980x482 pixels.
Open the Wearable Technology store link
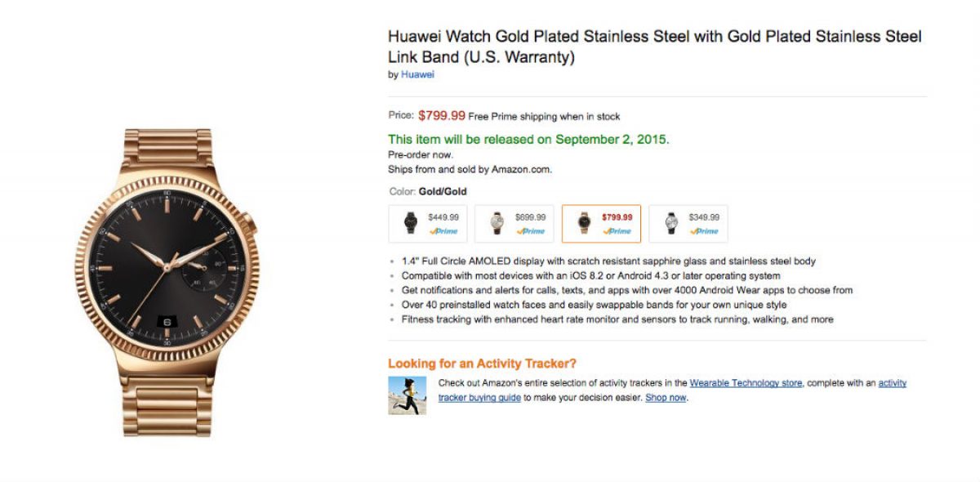coord(746,383)
